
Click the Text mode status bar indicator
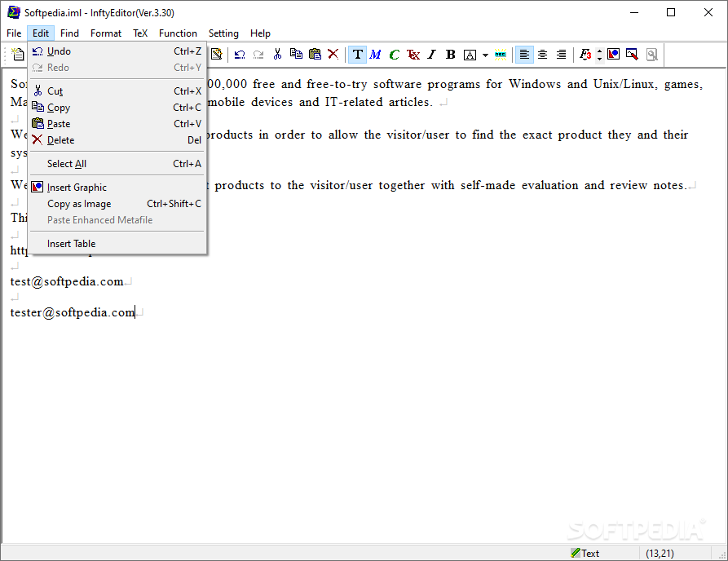[x=585, y=553]
